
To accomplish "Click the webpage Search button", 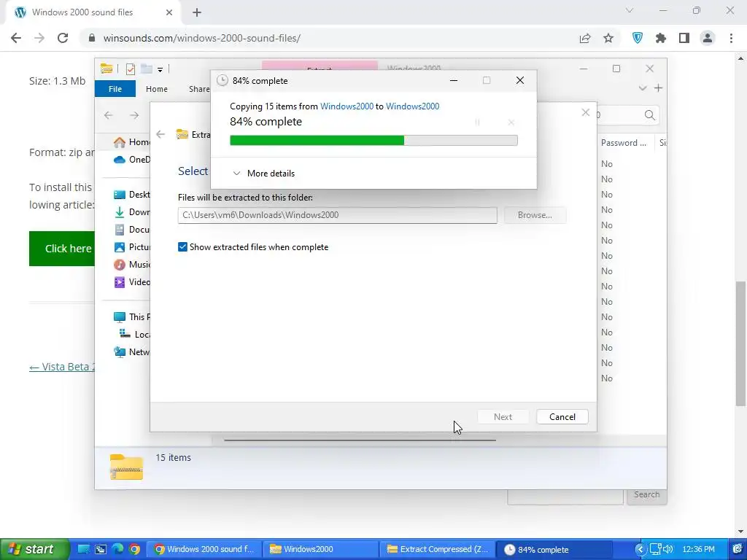I will point(646,495).
